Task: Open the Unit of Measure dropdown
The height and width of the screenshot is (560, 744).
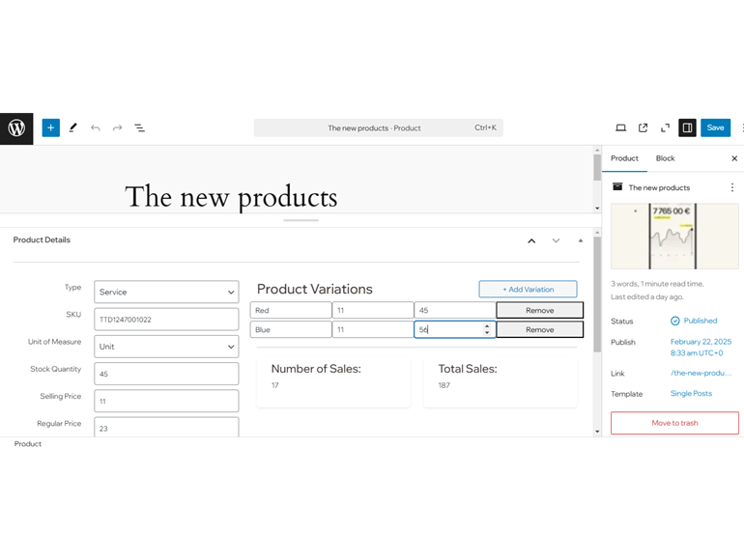Action: click(x=166, y=347)
